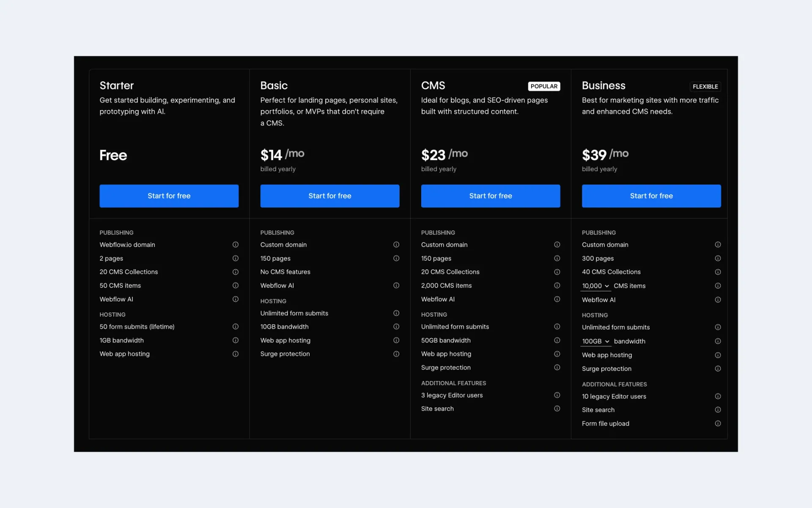Click info icon for CMS 2,000 CMS items
The image size is (812, 508).
tap(557, 286)
